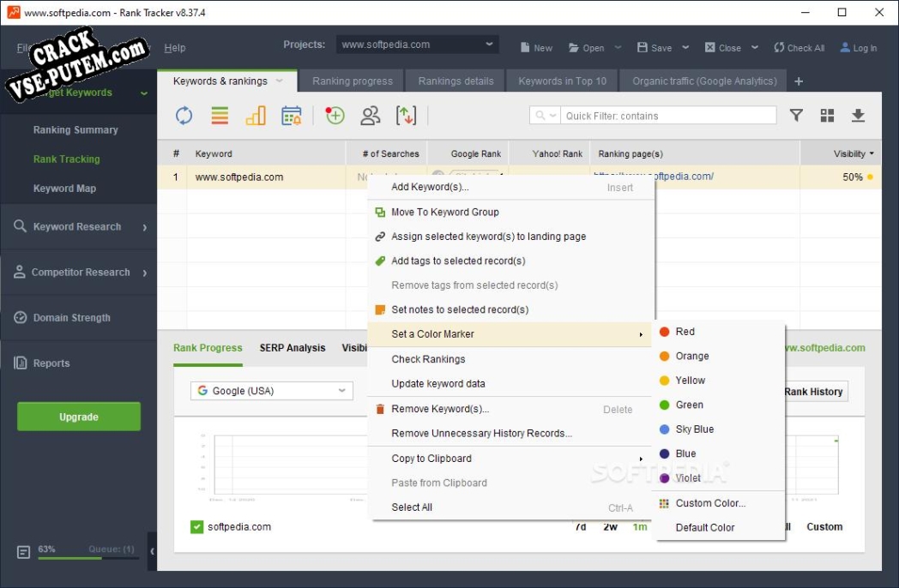The height and width of the screenshot is (588, 899).
Task: Choose Set notes to selected record(s)
Action: (x=511, y=309)
